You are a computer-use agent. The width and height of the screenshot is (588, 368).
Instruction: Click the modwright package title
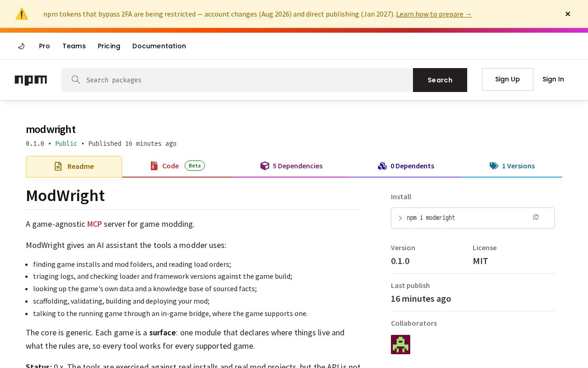click(51, 130)
